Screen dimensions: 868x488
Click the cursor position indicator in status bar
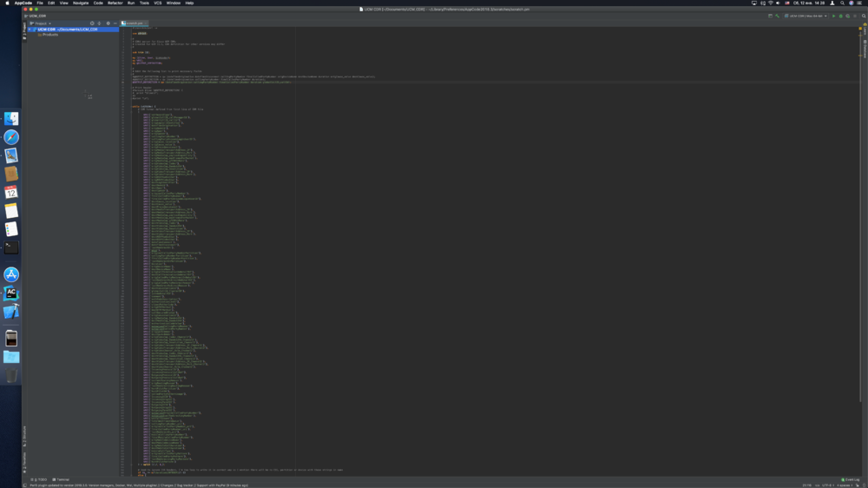click(807, 485)
